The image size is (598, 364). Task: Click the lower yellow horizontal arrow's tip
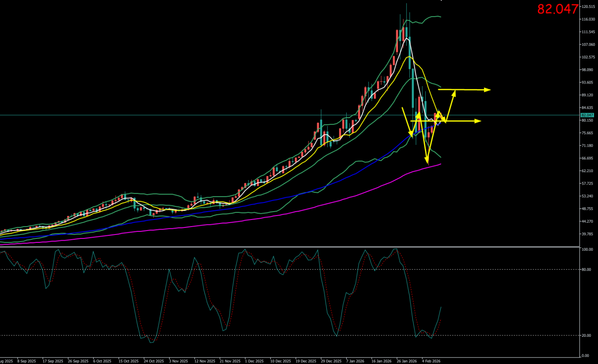(x=479, y=121)
